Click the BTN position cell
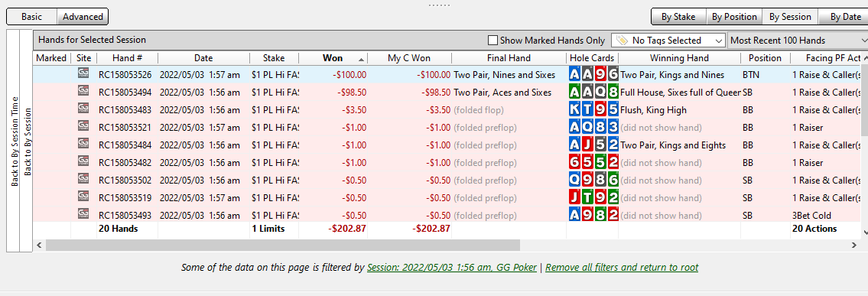 coord(751,75)
